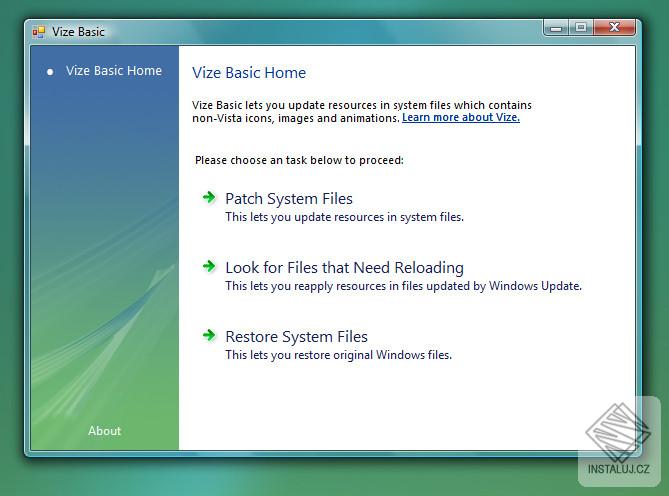Open the Patch System Files task
Screen dimensions: 669x496
tap(289, 199)
